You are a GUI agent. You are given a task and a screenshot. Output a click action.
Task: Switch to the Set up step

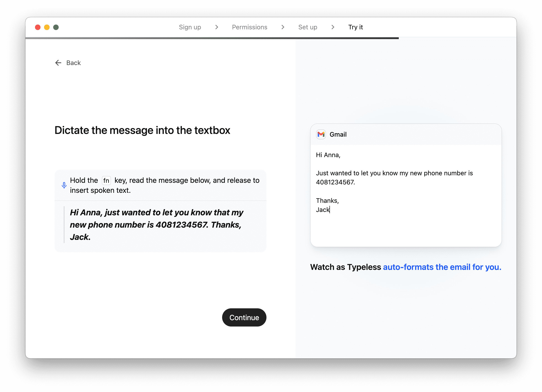point(308,27)
